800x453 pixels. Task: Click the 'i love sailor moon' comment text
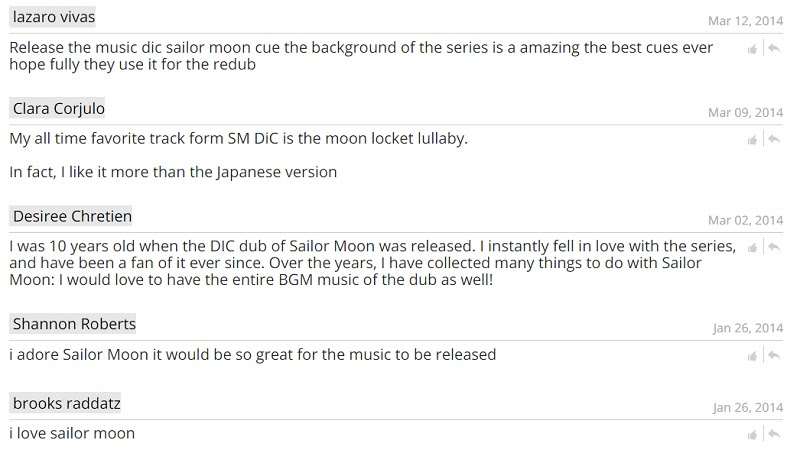click(x=72, y=434)
